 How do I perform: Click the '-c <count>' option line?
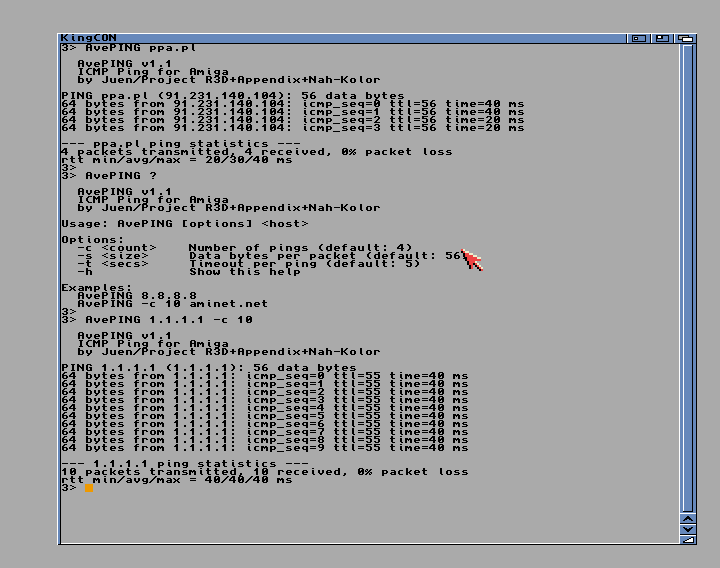[245, 247]
